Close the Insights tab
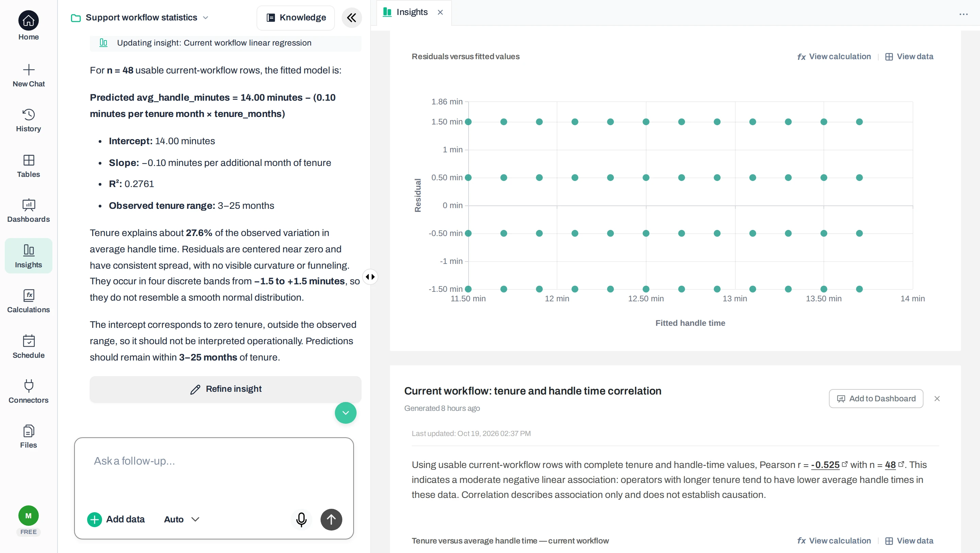Screen dimensions: 980x553 point(440,12)
